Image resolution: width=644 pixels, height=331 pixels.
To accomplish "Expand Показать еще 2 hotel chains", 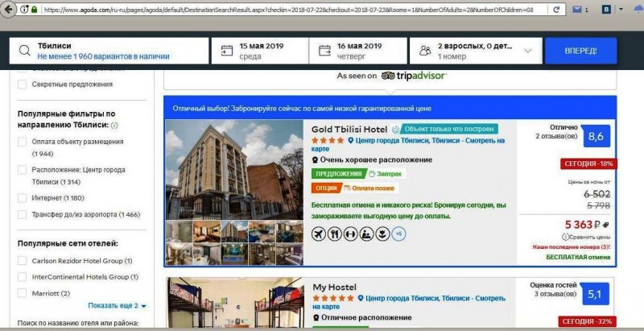I will click(117, 306).
